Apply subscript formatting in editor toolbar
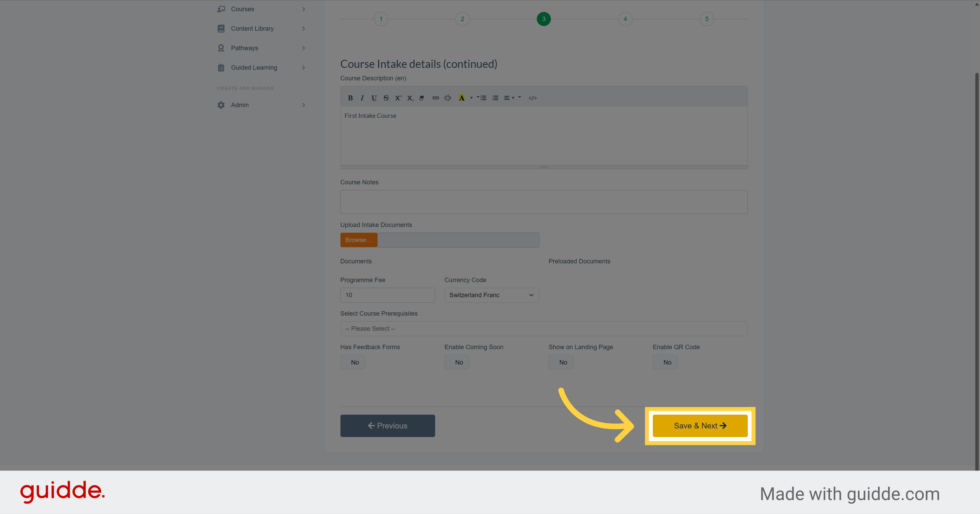The width and height of the screenshot is (980, 514). click(410, 98)
